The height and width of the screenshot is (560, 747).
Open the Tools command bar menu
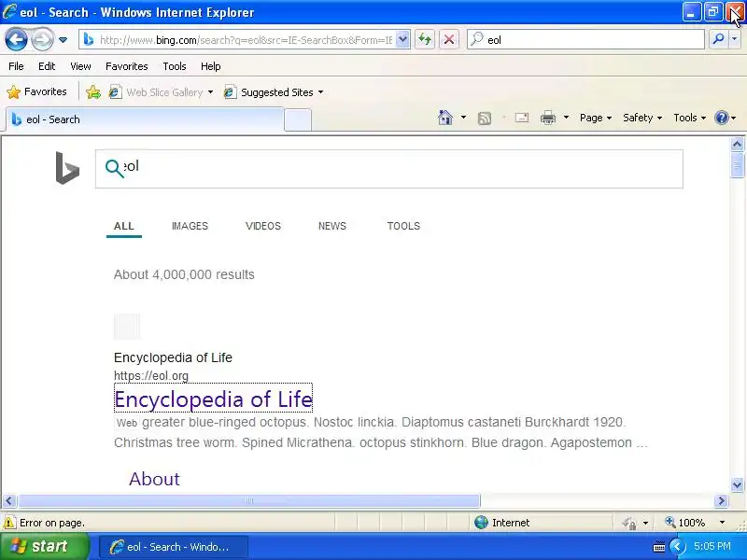pos(689,118)
